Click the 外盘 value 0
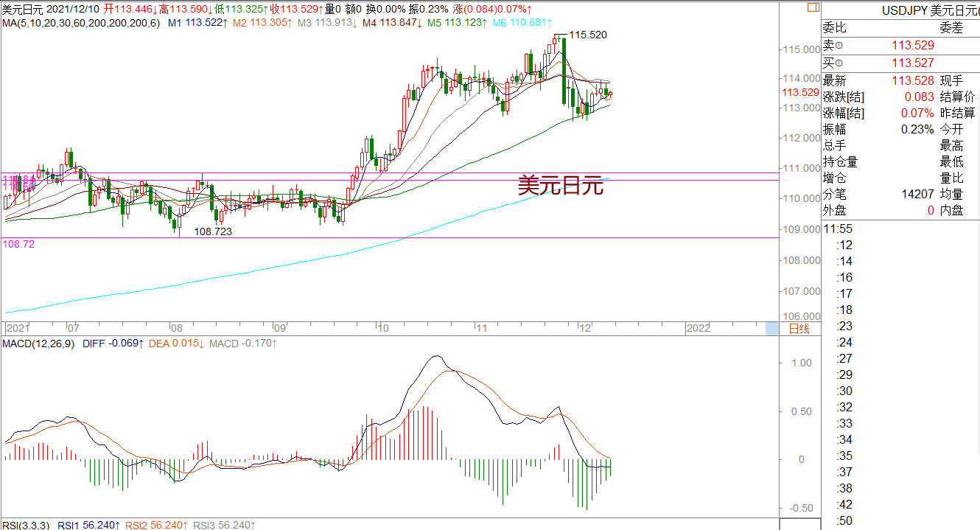The width and height of the screenshot is (980, 530). point(931,211)
